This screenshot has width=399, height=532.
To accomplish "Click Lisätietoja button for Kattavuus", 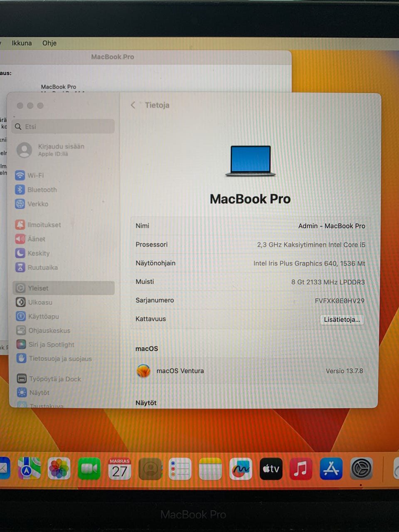I will point(342,319).
